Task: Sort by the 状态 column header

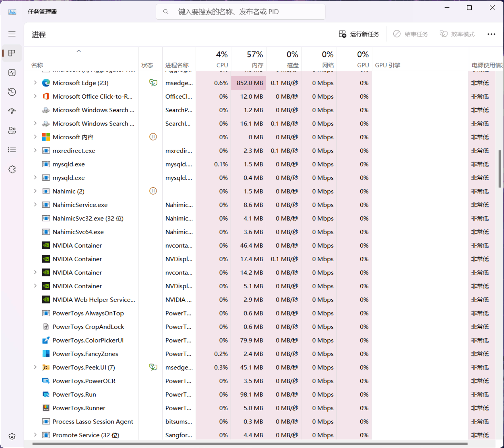Action: coord(150,59)
